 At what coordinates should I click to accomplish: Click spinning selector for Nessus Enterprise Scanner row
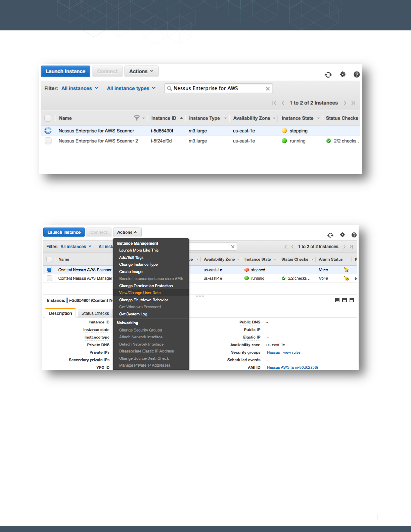click(48, 131)
